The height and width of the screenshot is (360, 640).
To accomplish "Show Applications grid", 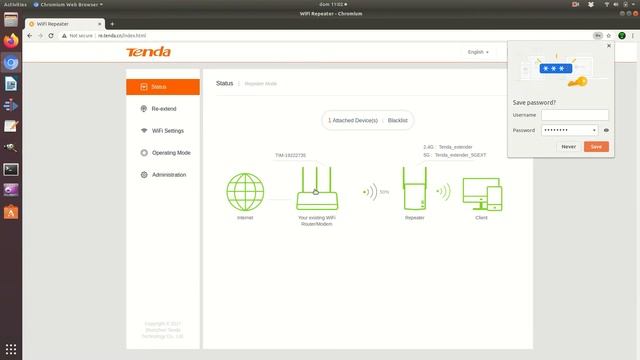I will (x=11, y=349).
